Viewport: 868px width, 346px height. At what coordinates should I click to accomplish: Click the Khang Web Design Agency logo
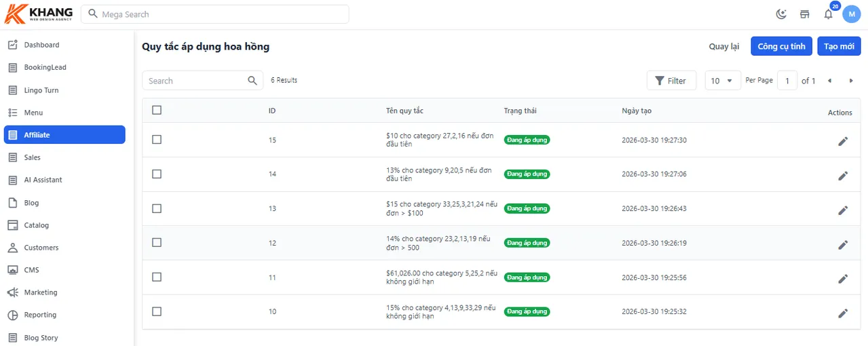tap(39, 14)
